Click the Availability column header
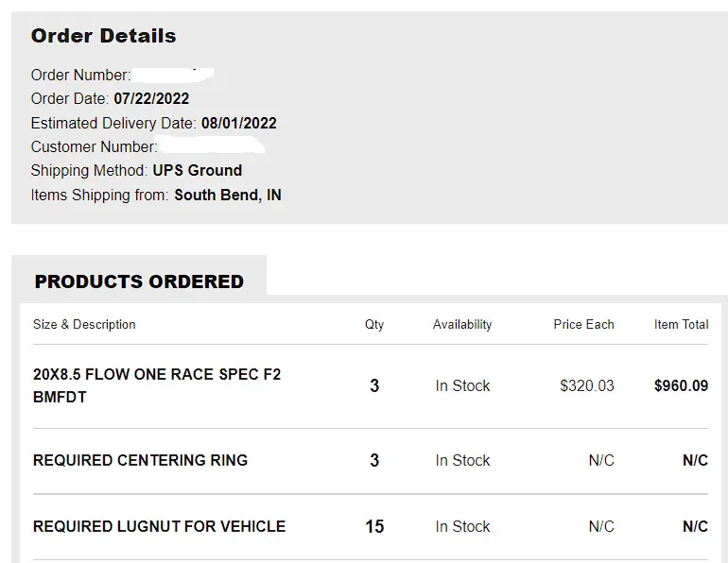Screen dimensions: 728x563 coord(462,324)
